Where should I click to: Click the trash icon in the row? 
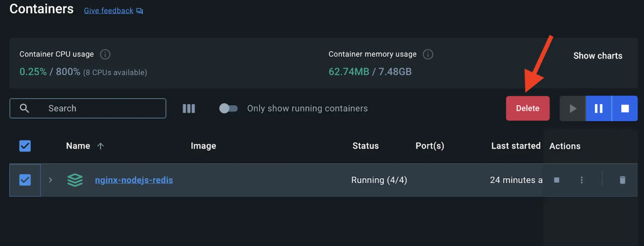point(622,180)
